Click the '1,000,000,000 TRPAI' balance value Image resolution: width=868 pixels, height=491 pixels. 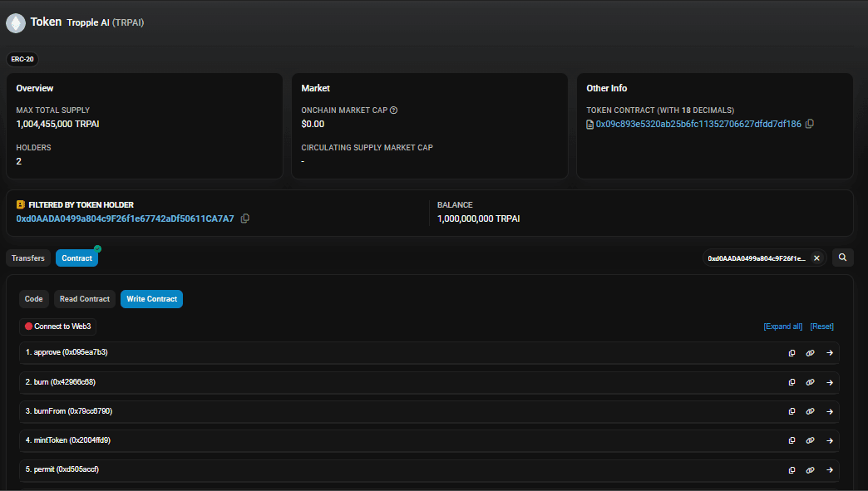[478, 218]
